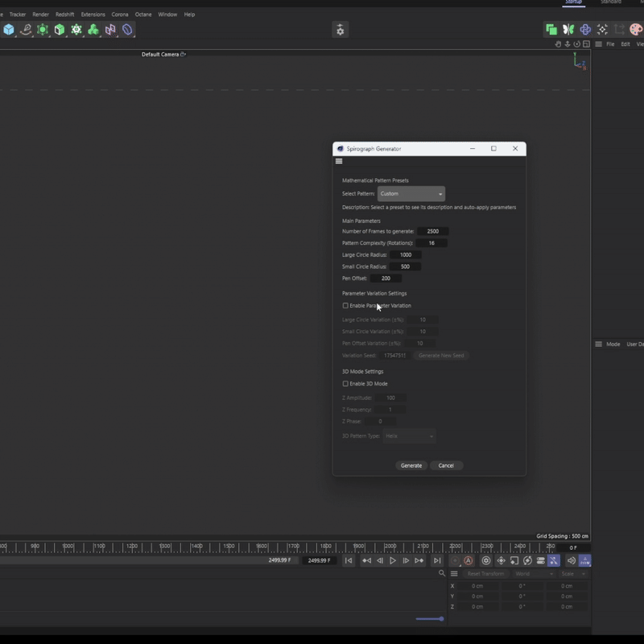Viewport: 644px width, 644px height.
Task: Open the 3D Pattern Type Helix dropdown
Action: point(409,436)
